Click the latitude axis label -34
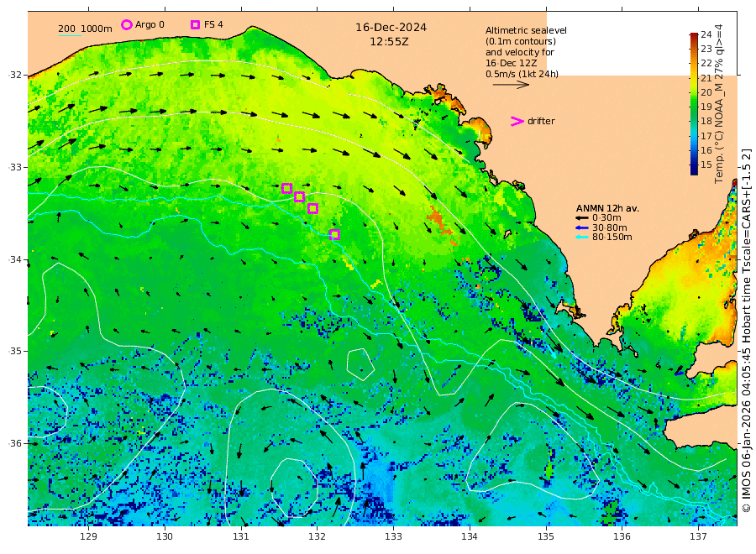This screenshot has height=554, width=756. pyautogui.click(x=15, y=259)
